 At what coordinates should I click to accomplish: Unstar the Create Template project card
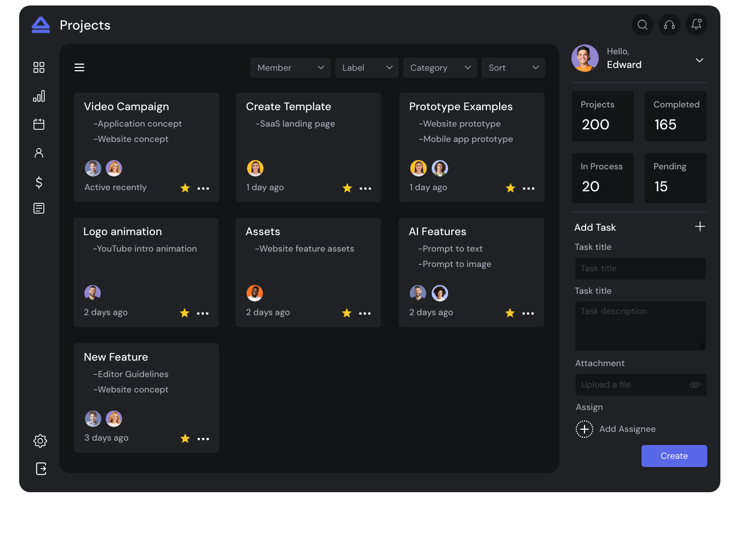pyautogui.click(x=347, y=188)
